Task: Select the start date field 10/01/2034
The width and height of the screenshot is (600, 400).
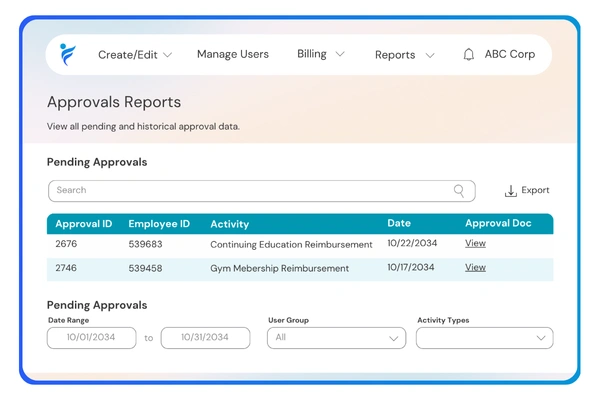Action: 91,338
